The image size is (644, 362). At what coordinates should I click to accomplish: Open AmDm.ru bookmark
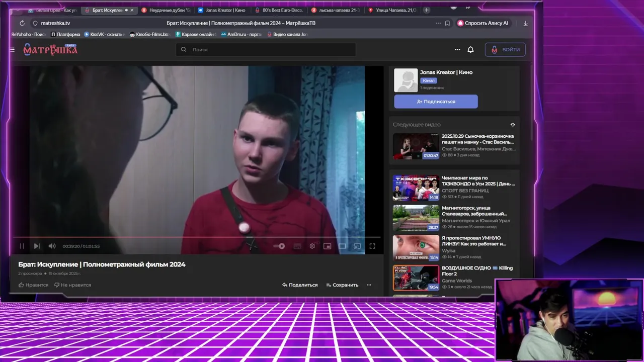tap(242, 34)
